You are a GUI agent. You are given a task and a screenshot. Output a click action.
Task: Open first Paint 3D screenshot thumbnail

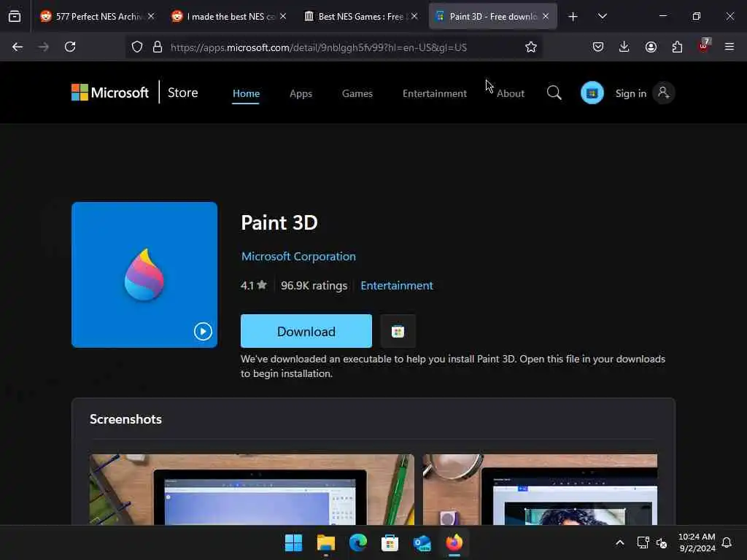pos(252,489)
